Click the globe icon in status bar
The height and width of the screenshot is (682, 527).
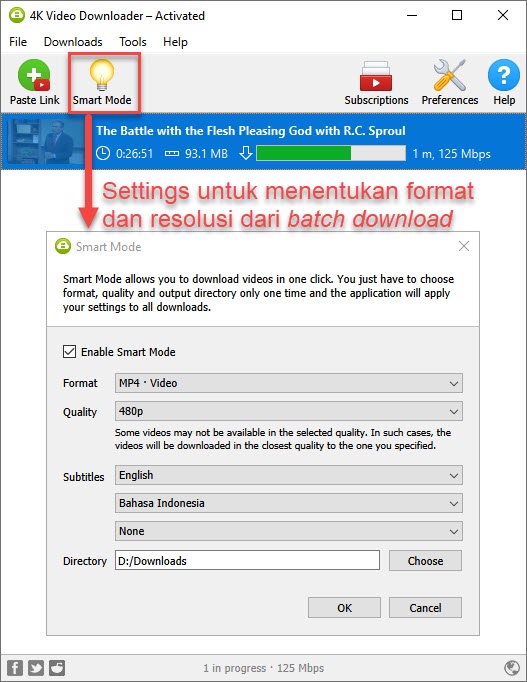[512, 668]
